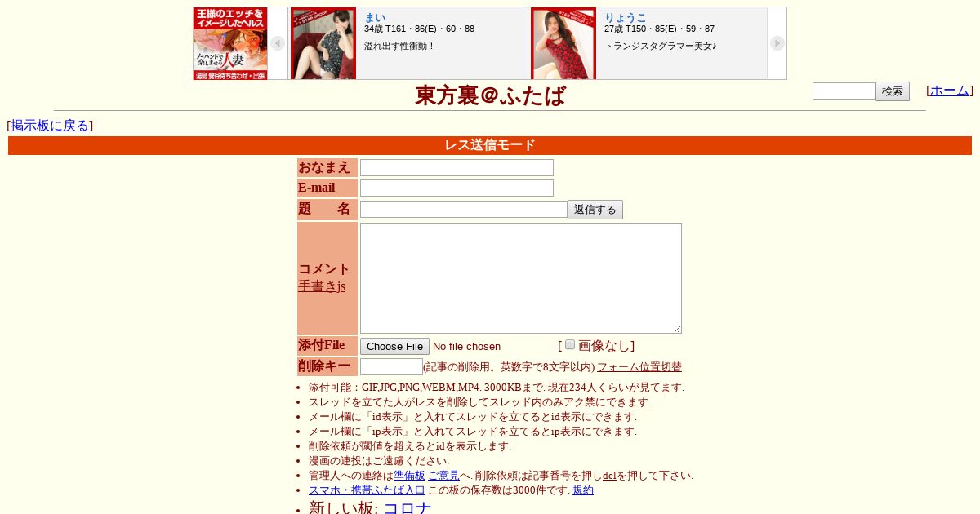Screen dimensions: 980x514
Task: Open the ご意見 link
Action: click(443, 476)
